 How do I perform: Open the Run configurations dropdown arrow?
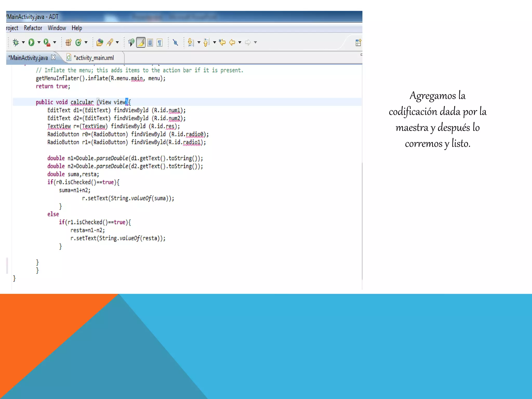pos(39,42)
